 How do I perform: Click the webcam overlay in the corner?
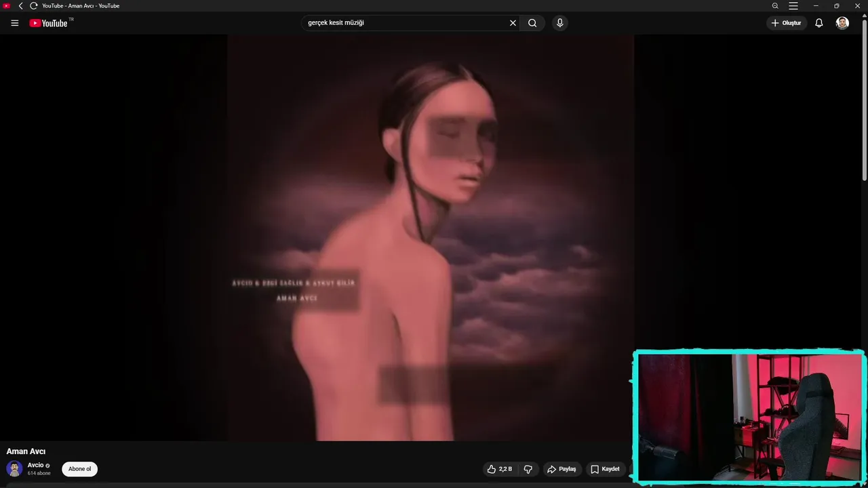coord(749,418)
